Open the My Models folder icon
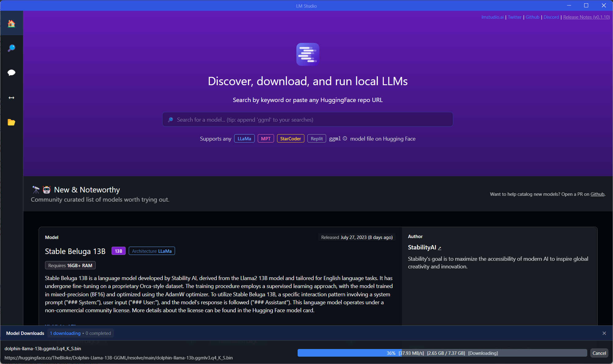This screenshot has width=613, height=364. click(11, 122)
